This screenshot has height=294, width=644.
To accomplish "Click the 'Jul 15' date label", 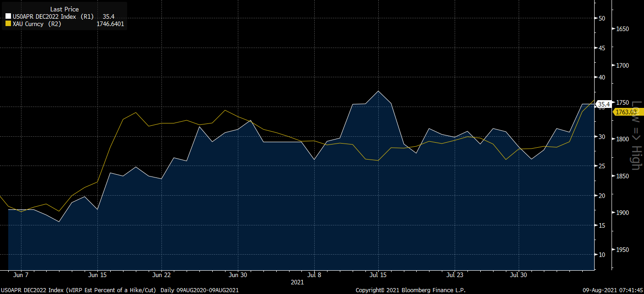I will (378, 275).
